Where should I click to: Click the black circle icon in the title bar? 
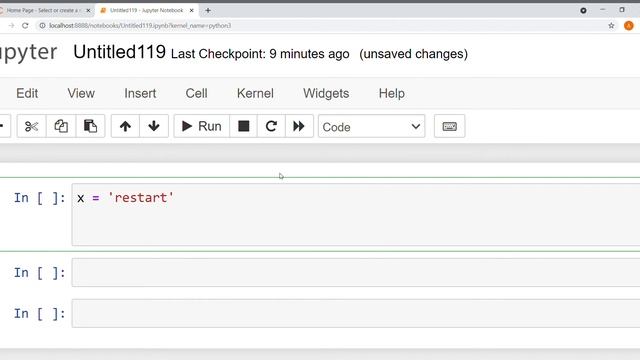coord(583,11)
